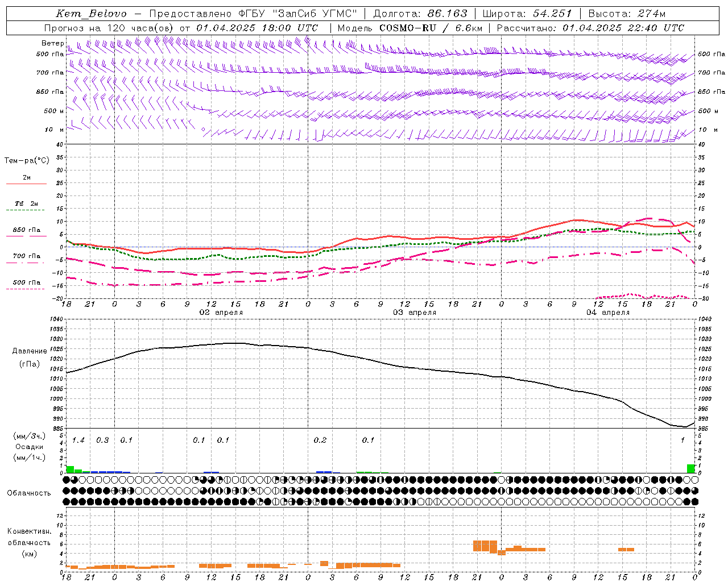Select the "Долгота: 86.163" longitude text
Image resolution: width=728 pixels, height=582 pixels.
pos(420,14)
